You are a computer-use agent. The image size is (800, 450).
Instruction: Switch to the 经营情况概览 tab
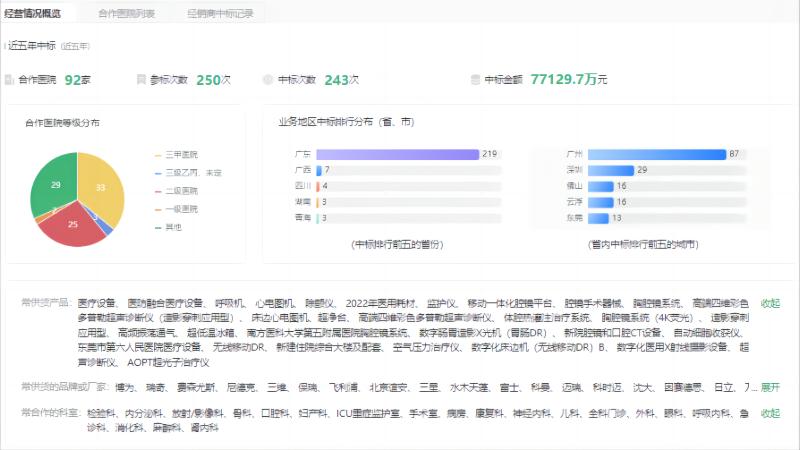tap(33, 13)
